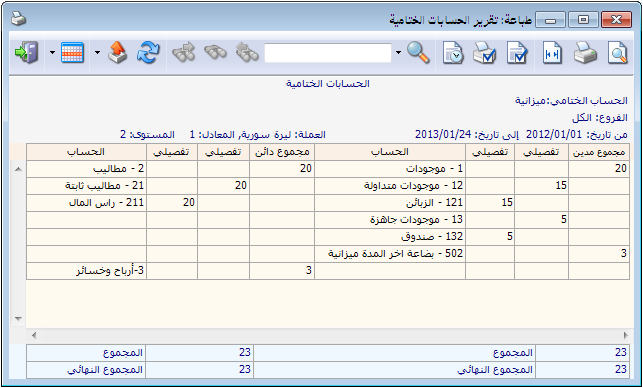643x388 pixels.
Task: Open dropdown arrow next to export icon
Action: click(97, 53)
